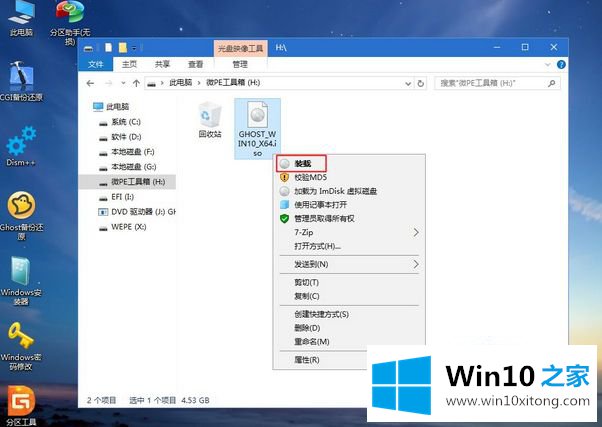Choose 校验MD5 from the context menu
The image size is (602, 427).
pyautogui.click(x=349, y=177)
